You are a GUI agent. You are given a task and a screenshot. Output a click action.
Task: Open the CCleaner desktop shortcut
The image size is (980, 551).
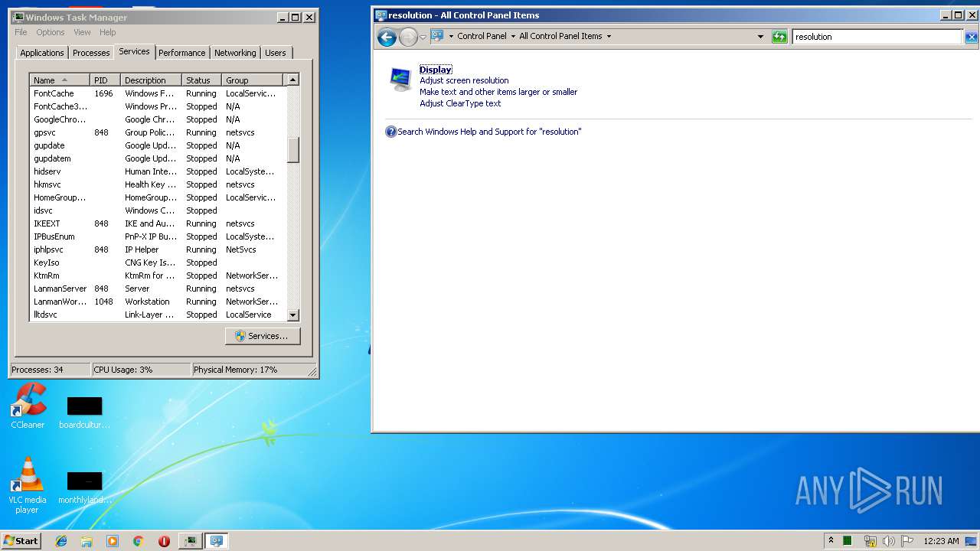point(28,406)
